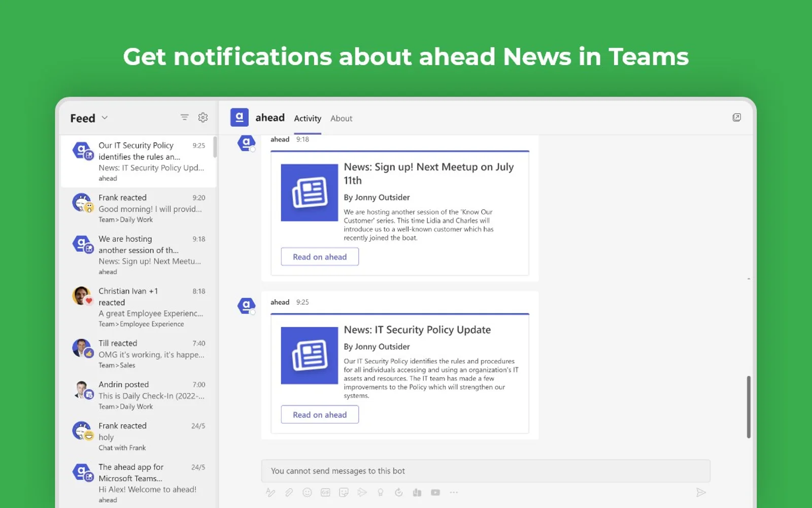Click Till's avatar in feed
Screen dimensions: 812x508
[x=82, y=348]
